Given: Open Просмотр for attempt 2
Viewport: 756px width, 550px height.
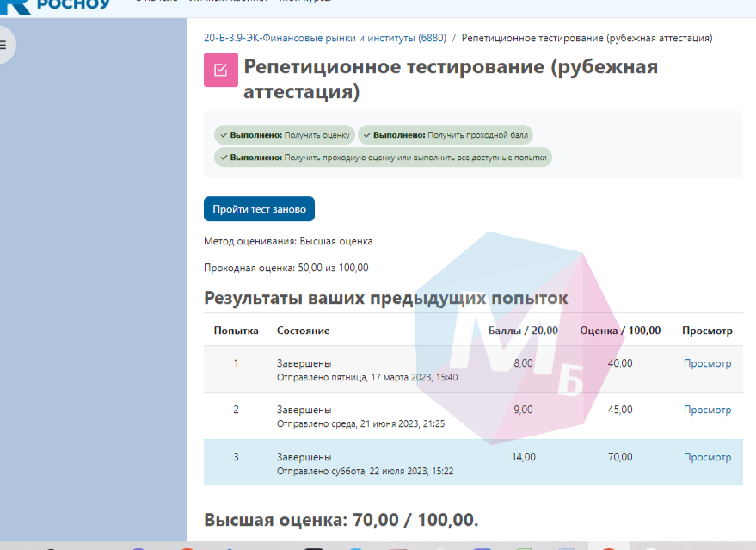Looking at the screenshot, I should coord(707,410).
